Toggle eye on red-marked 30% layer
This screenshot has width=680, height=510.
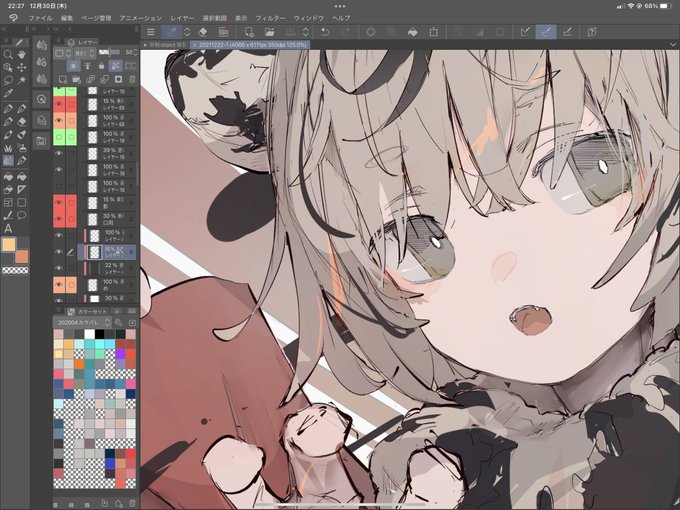59,219
